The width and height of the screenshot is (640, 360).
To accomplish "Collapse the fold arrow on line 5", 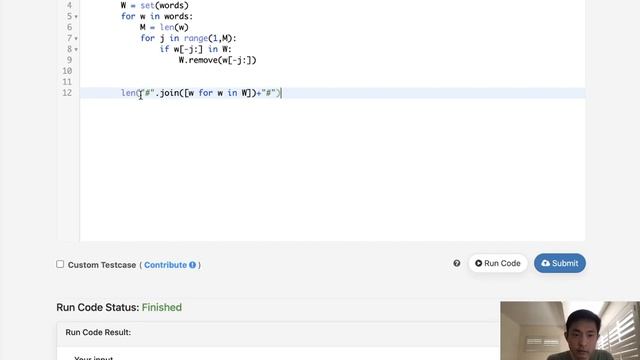I will [76, 17].
